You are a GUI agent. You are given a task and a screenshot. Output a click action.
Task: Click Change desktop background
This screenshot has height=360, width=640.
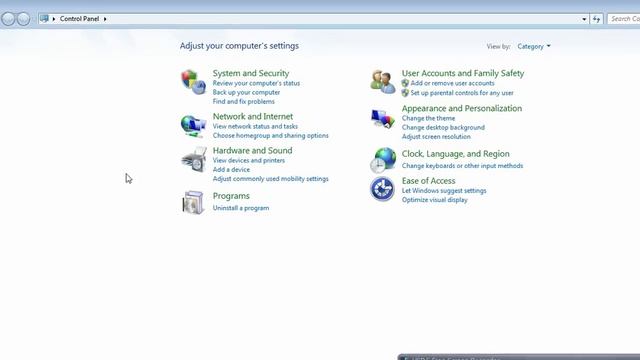click(443, 127)
